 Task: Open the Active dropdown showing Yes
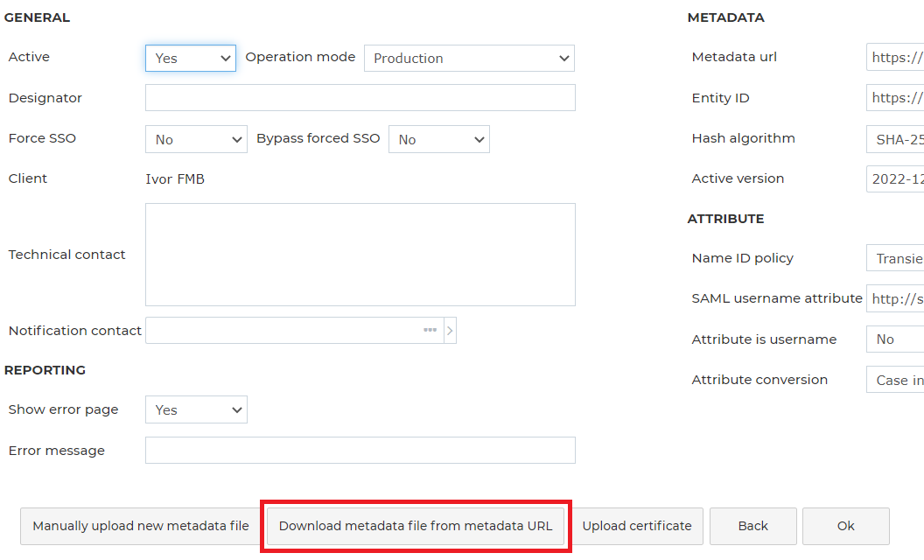191,59
